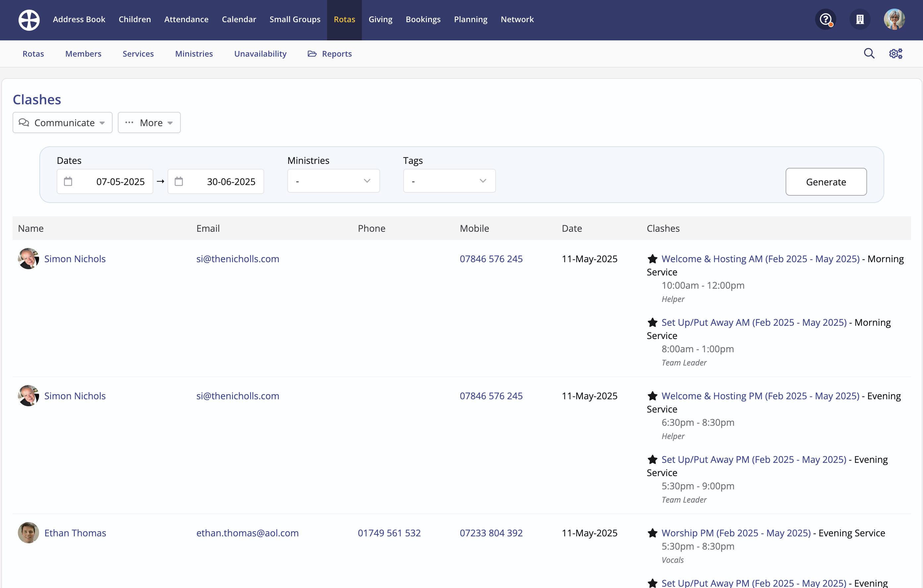The width and height of the screenshot is (923, 588).
Task: Click the search magnifier icon
Action: pos(869,53)
